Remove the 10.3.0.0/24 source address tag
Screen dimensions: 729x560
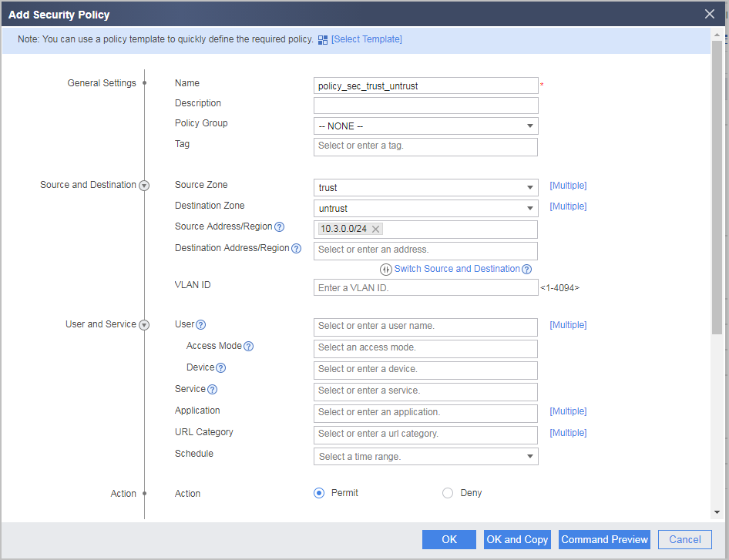[x=375, y=229]
